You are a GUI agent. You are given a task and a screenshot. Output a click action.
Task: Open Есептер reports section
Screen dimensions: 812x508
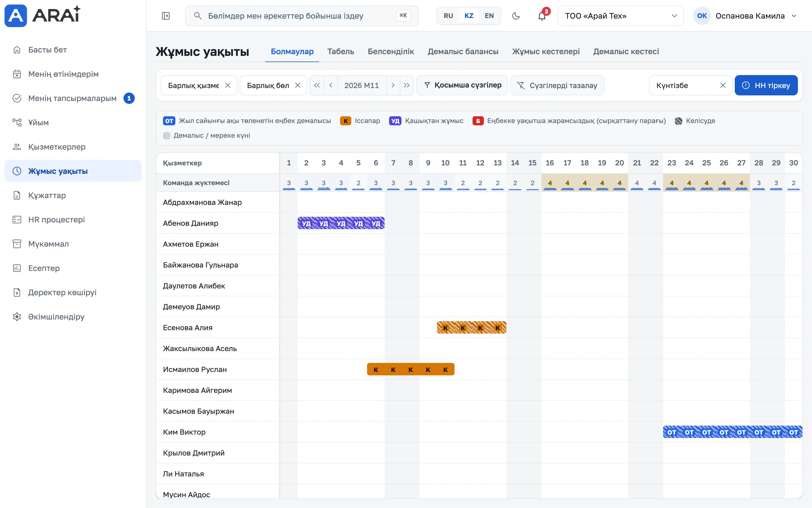73,268
